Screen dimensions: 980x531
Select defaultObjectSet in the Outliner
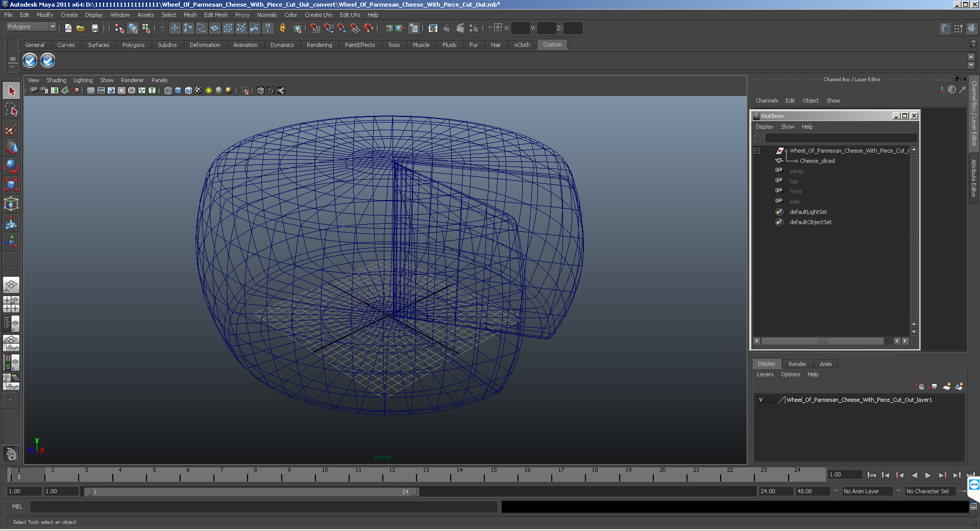(x=811, y=222)
